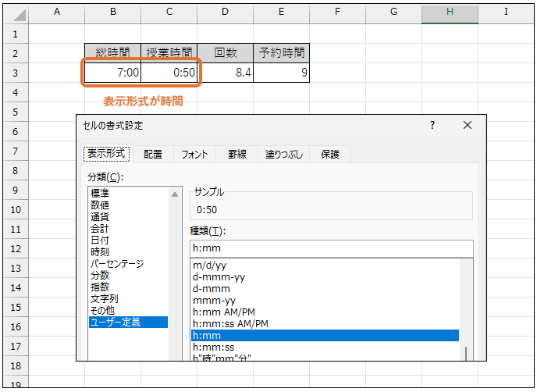Select 時刻 category in list
The width and height of the screenshot is (537, 392).
[100, 251]
